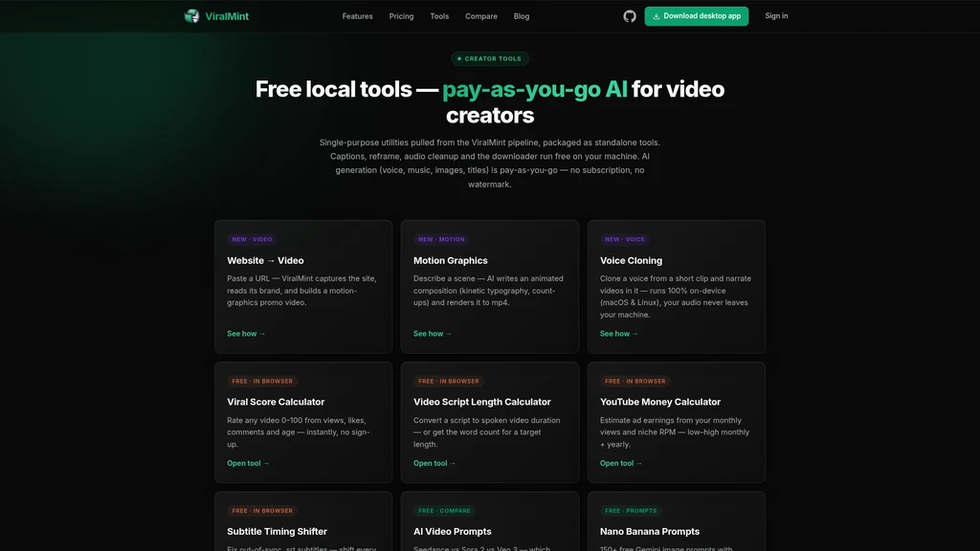Image resolution: width=980 pixels, height=551 pixels.
Task: Select the Nano Banana Prompts title
Action: 650,532
